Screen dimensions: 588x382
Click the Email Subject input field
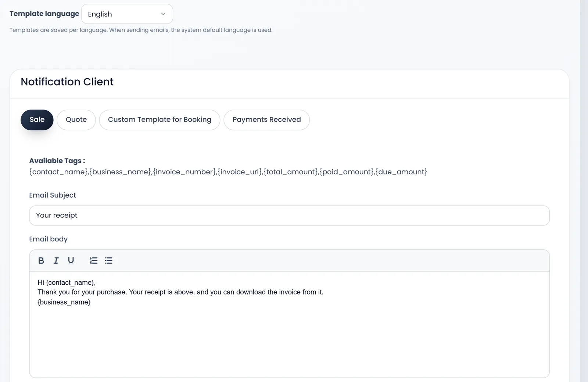point(289,216)
